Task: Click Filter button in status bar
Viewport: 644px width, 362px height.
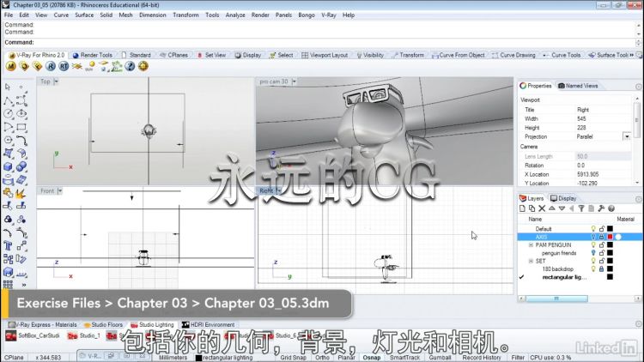Action: [x=518, y=358]
